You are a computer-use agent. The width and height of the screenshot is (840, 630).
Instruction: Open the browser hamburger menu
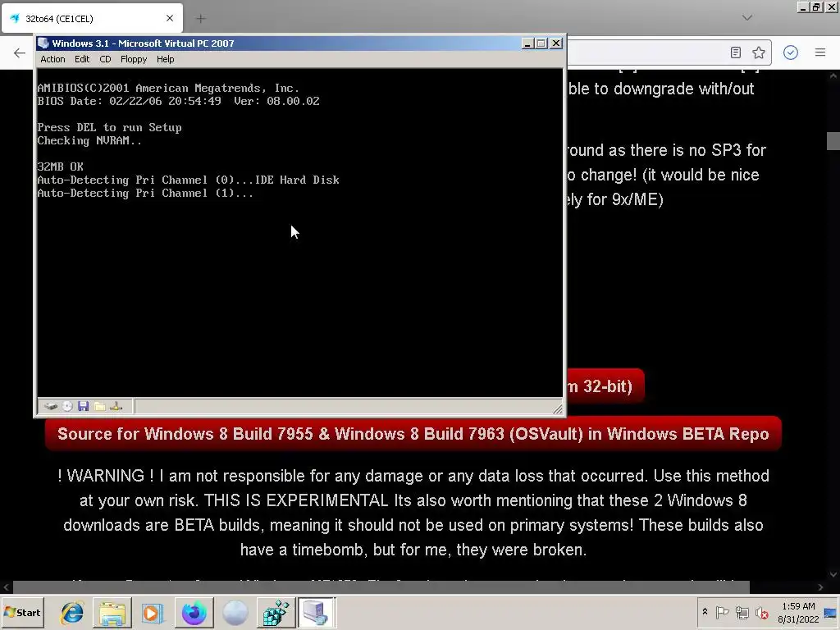[820, 52]
